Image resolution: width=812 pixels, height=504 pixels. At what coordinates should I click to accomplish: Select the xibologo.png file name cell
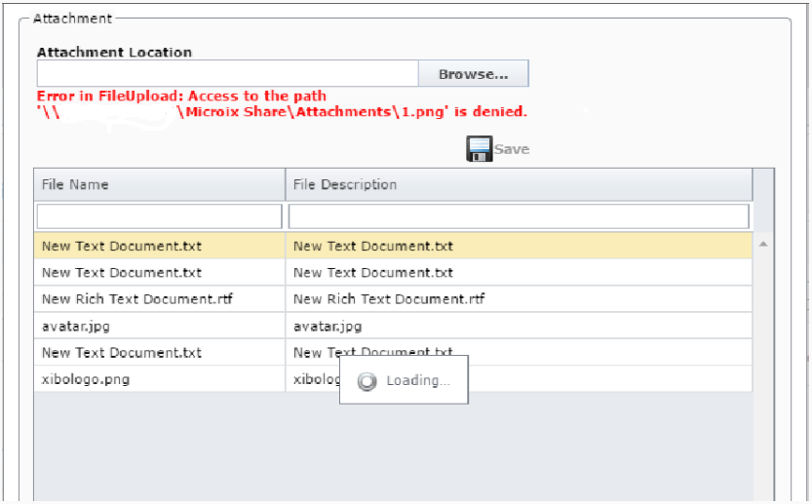point(86,379)
